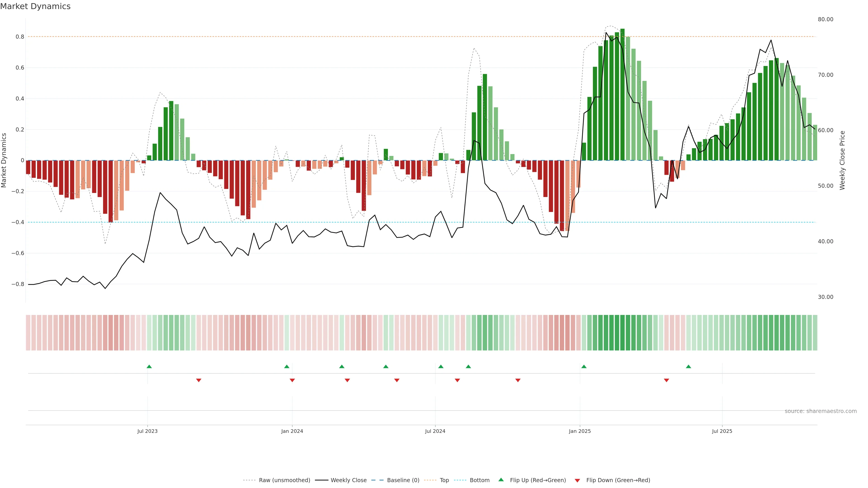Click the Jan 2024 x-axis label
Viewport: 868px width, 488px height.
(x=292, y=431)
